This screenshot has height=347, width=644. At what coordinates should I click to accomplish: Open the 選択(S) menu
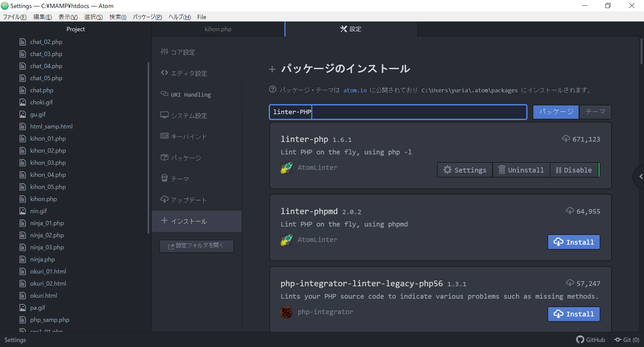[x=94, y=17]
